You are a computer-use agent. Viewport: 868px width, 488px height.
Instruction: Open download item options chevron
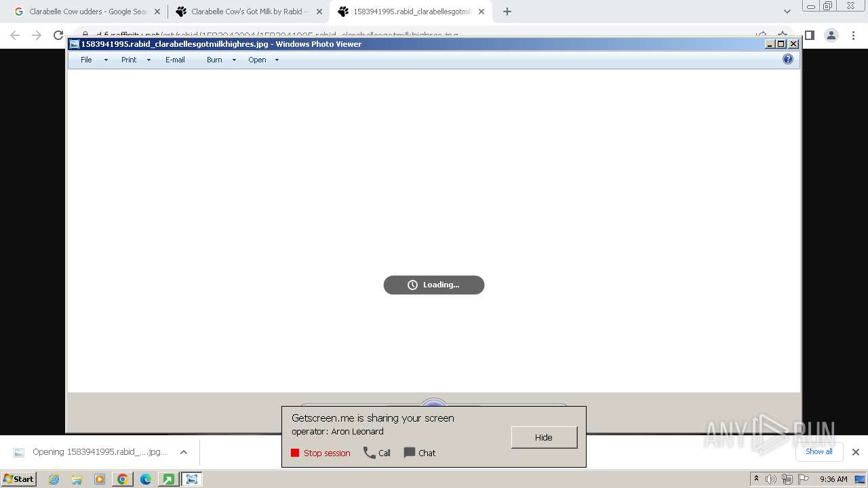(183, 452)
